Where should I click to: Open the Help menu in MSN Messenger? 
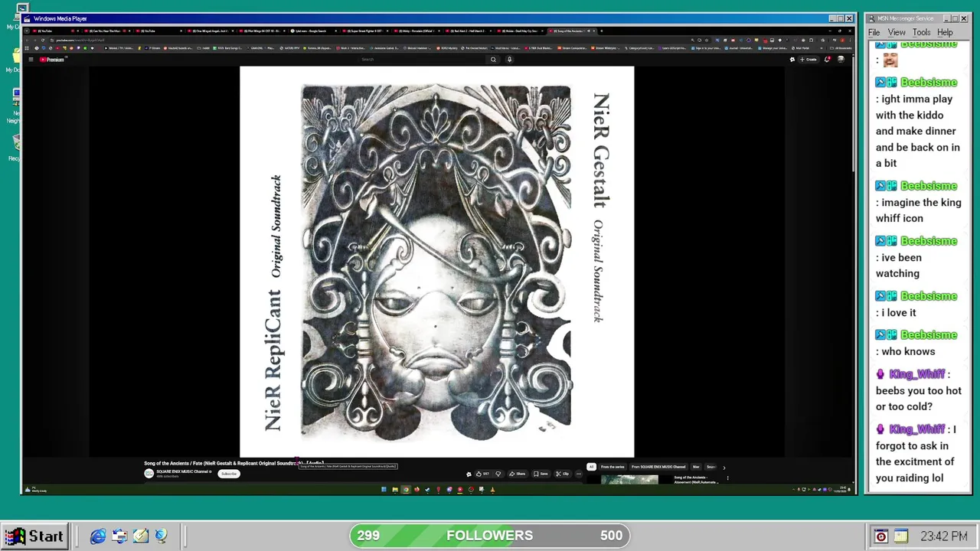945,32
